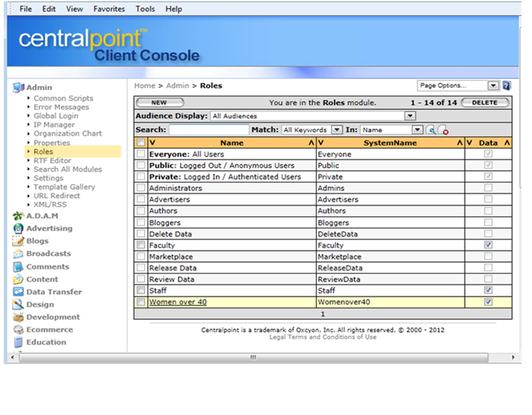Viewport: 532px width, 415px height.
Task: Click the Content module icon
Action: 18,279
